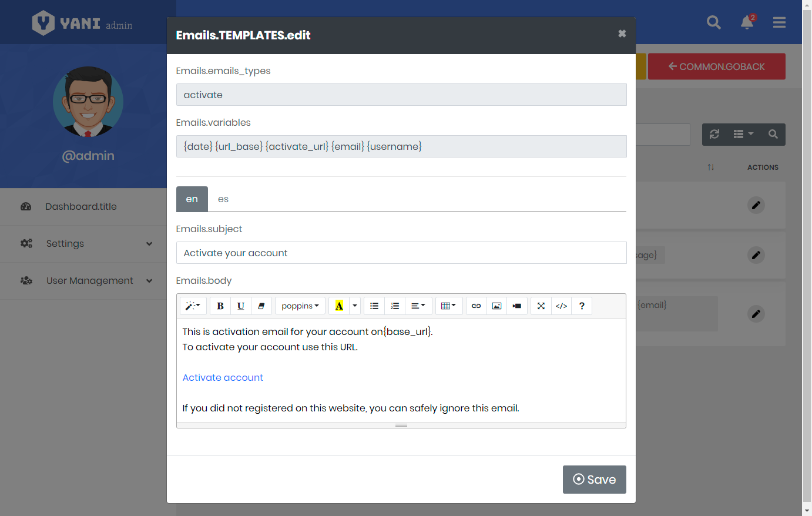This screenshot has height=516, width=812.
Task: Toggle fullscreen mode in the editor
Action: tap(541, 306)
